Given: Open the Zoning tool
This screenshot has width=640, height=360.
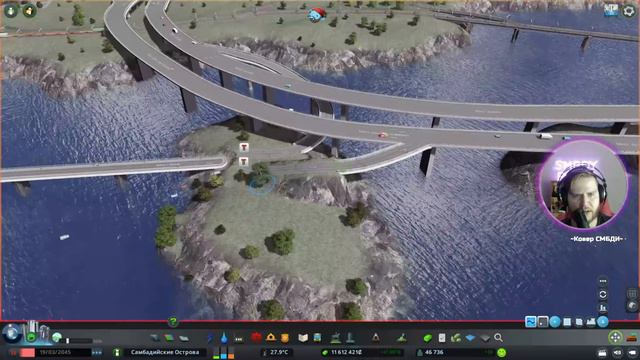Looking at the screenshot, I should (x=169, y=338).
